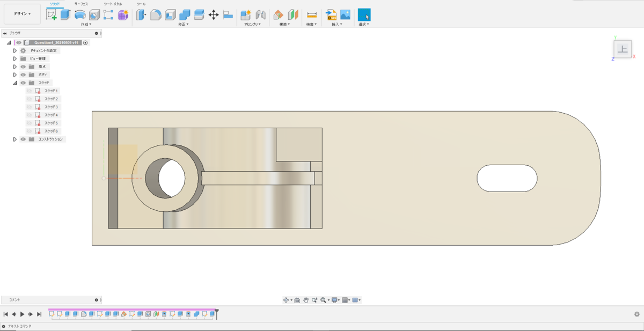The height and width of the screenshot is (331, 644).
Task: Collapse the スケッチ folder node
Action: (15, 83)
